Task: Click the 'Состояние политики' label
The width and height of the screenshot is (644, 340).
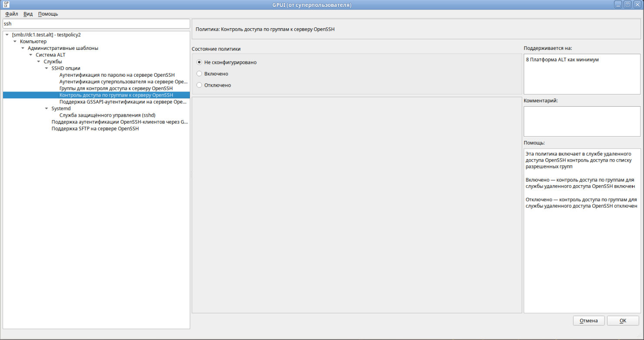Action: (216, 49)
